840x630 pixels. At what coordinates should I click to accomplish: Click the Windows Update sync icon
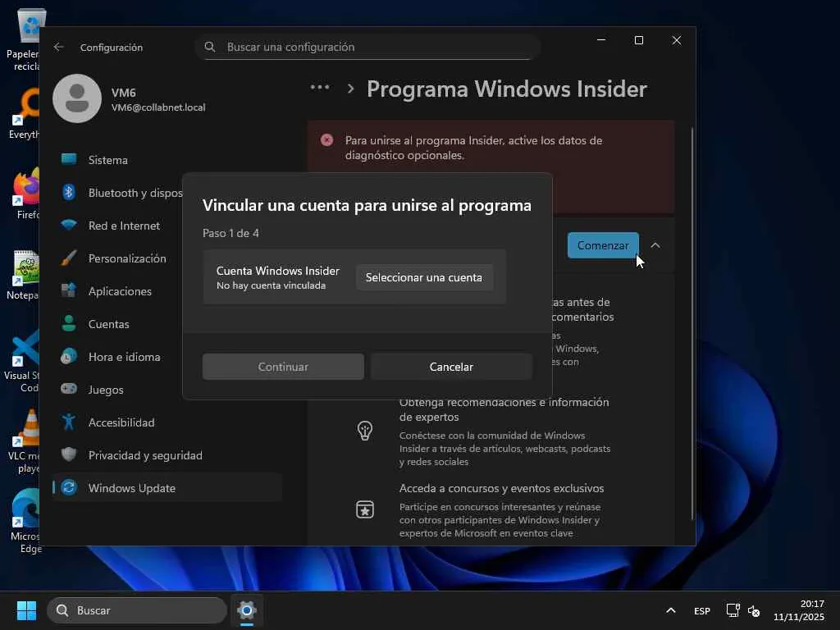pyautogui.click(x=69, y=487)
